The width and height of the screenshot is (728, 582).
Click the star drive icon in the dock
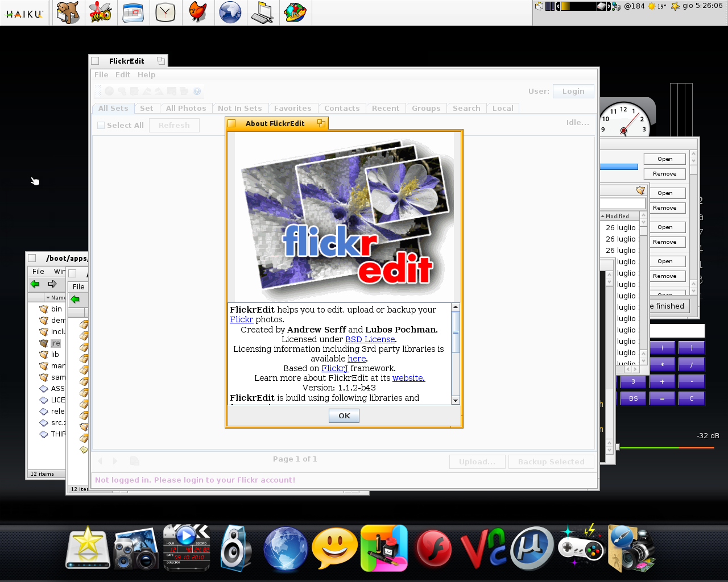(x=88, y=548)
